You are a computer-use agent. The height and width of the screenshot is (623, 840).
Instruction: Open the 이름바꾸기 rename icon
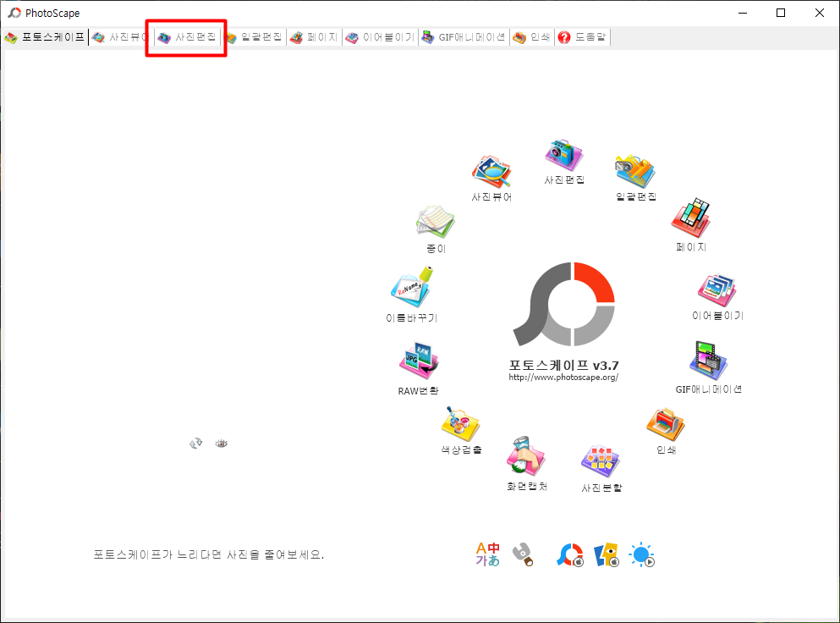click(411, 287)
